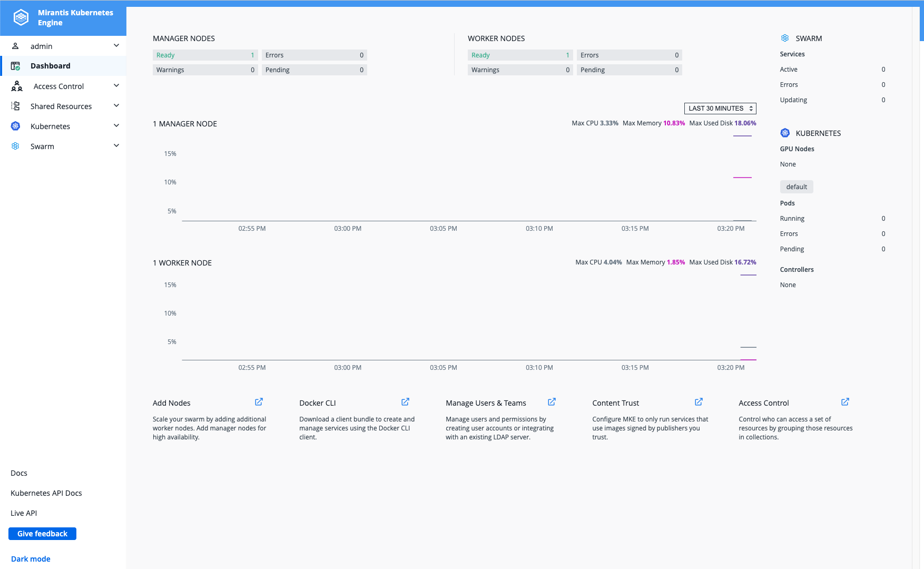This screenshot has width=924, height=569.
Task: Click the Worker Nodes Warnings count
Action: tap(520, 70)
